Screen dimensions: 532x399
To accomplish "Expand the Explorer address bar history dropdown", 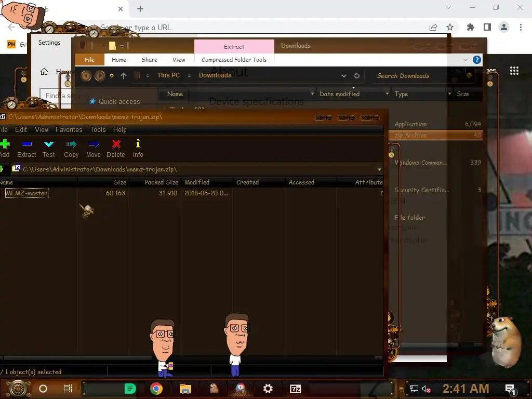I will click(x=344, y=76).
